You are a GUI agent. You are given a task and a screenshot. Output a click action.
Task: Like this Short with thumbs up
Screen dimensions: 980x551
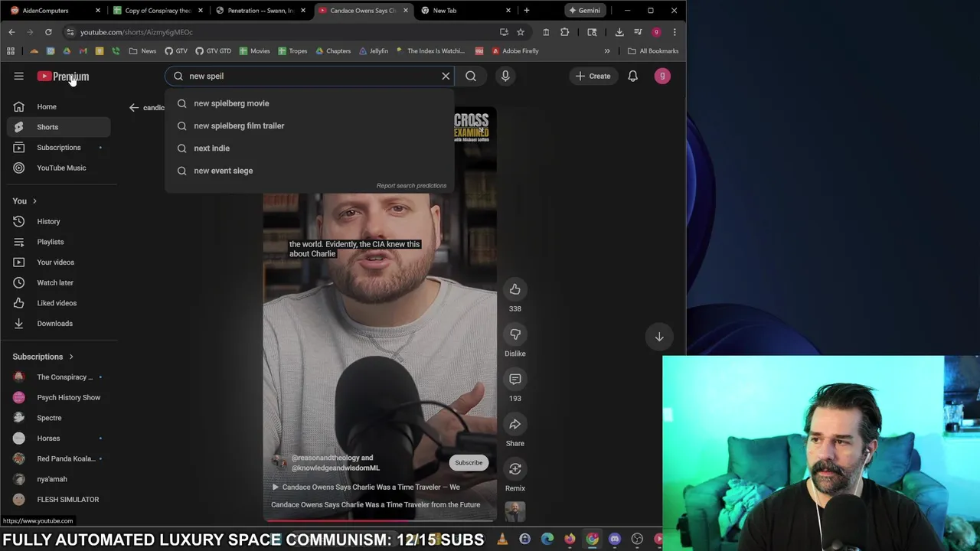pos(515,289)
